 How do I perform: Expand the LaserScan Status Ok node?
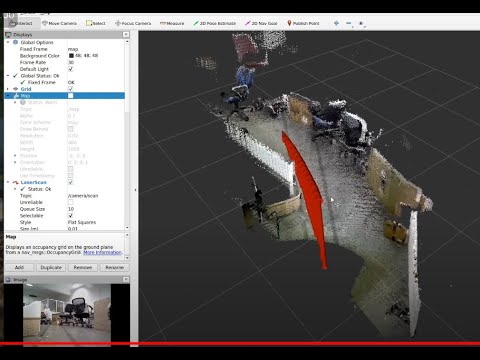click(x=15, y=189)
